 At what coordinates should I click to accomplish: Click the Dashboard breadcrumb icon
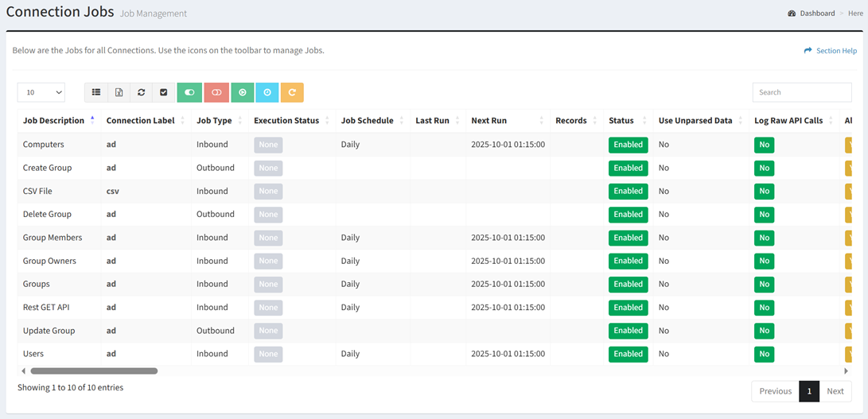point(792,14)
